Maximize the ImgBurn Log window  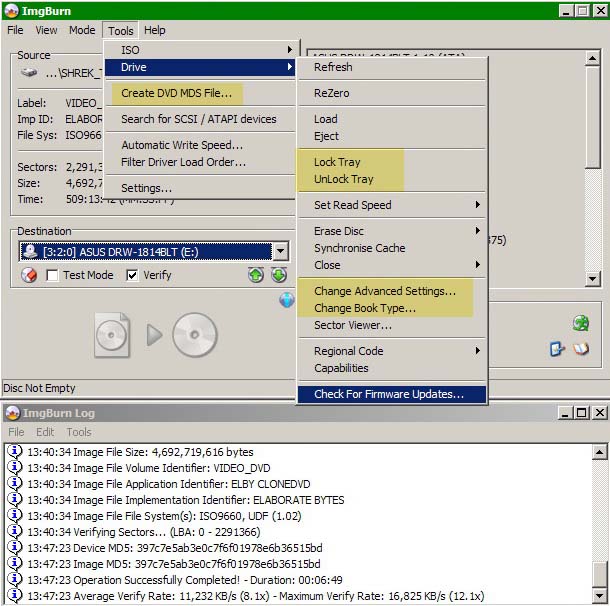(582, 413)
